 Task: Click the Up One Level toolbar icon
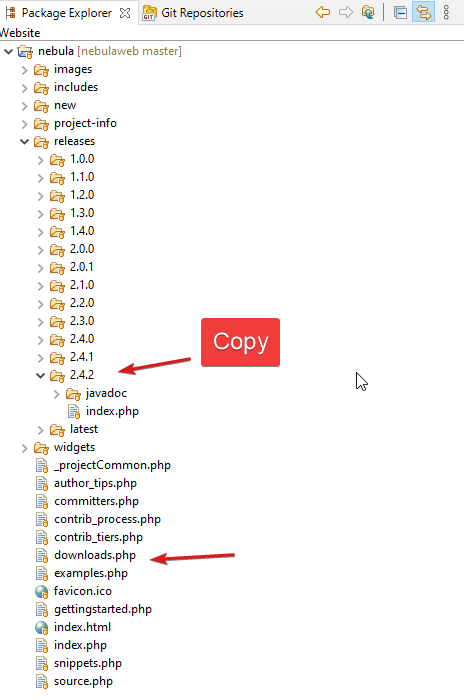(x=368, y=12)
